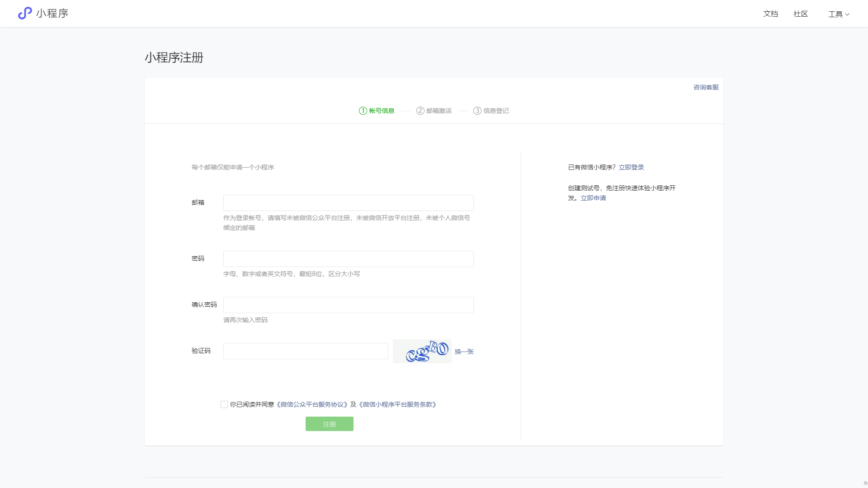Open the 文档 menu item
Image resolution: width=868 pixels, height=488 pixels.
pos(770,14)
